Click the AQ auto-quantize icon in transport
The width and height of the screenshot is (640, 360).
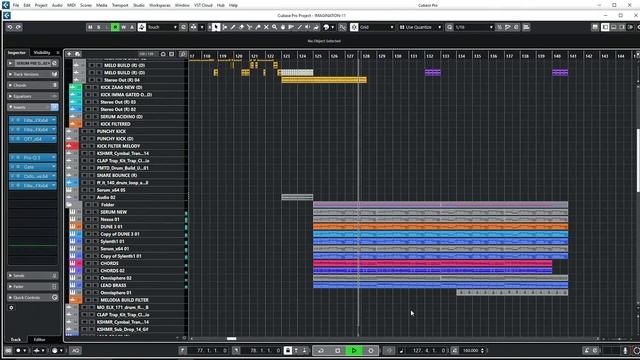[x=76, y=350]
